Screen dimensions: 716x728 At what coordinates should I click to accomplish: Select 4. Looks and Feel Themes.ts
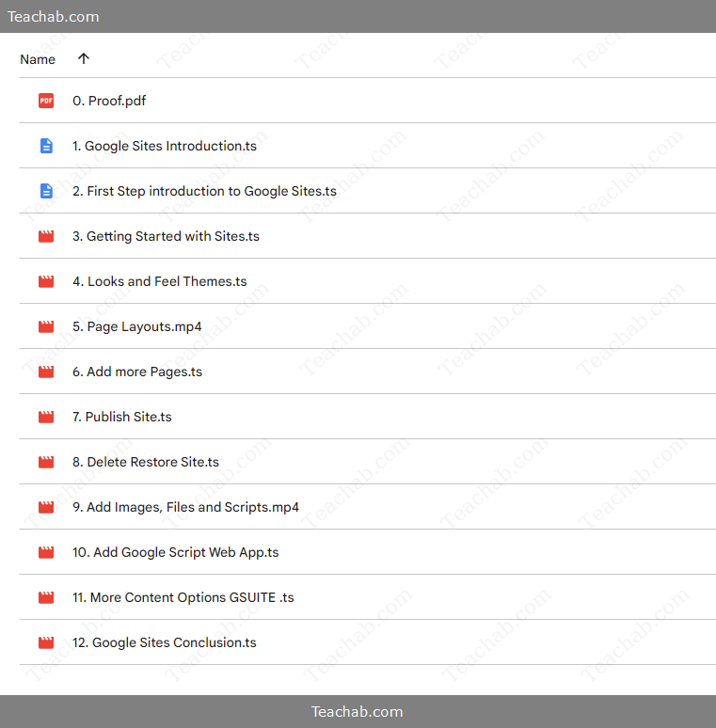coord(159,281)
